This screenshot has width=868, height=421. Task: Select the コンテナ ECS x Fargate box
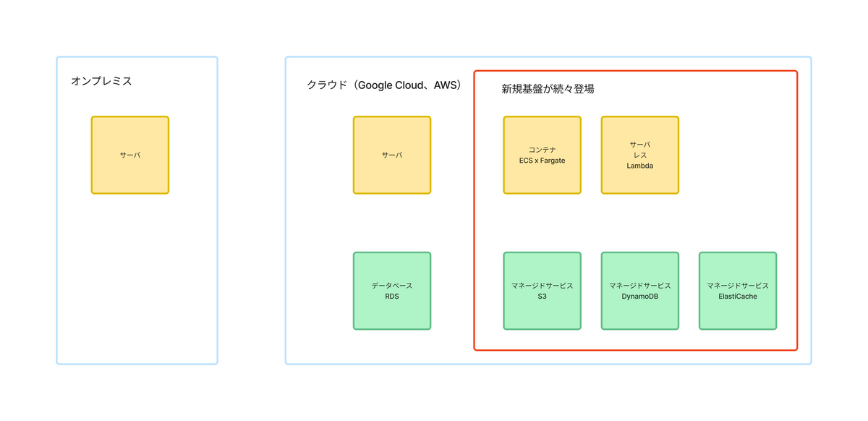(542, 155)
